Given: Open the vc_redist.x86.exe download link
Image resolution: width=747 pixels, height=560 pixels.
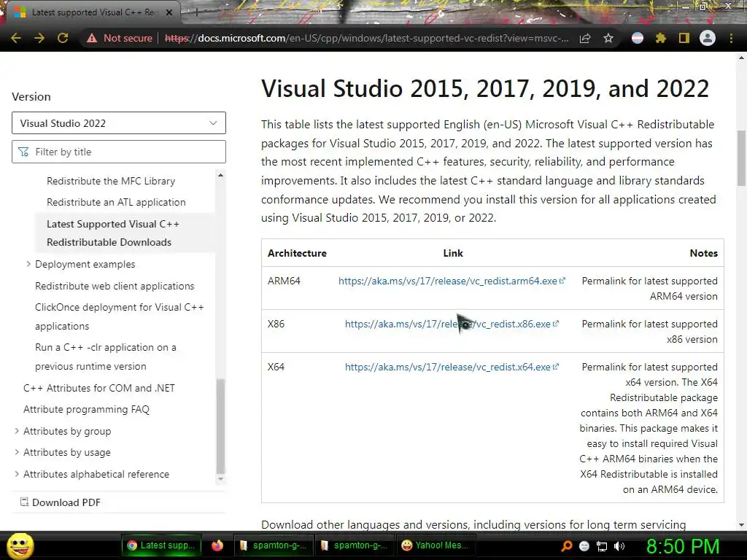Looking at the screenshot, I should [x=452, y=324].
